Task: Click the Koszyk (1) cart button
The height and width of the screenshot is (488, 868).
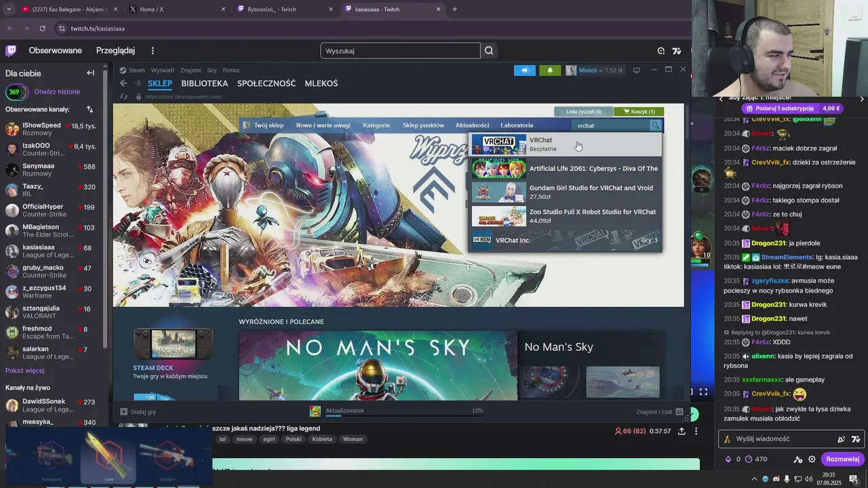Action: 639,111
